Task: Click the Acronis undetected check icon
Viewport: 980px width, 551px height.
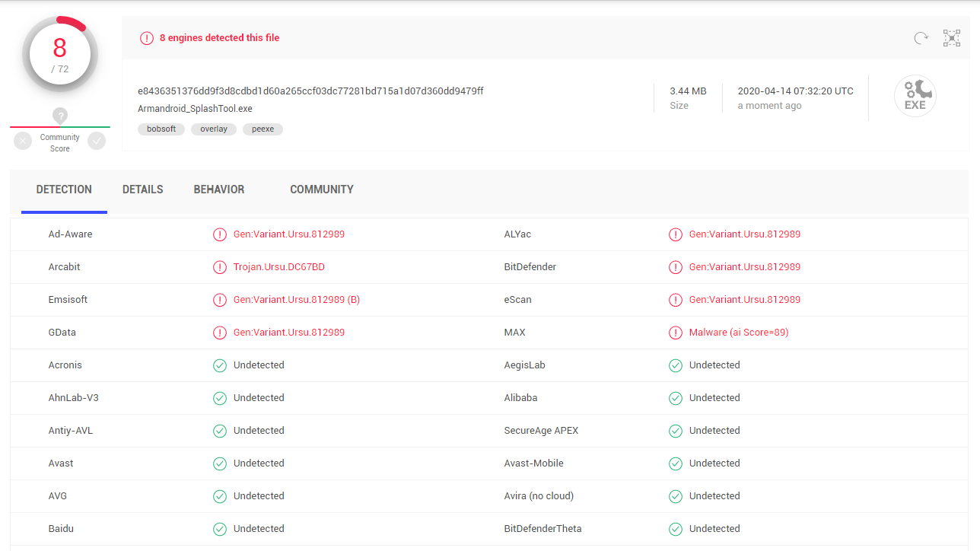Action: point(220,365)
